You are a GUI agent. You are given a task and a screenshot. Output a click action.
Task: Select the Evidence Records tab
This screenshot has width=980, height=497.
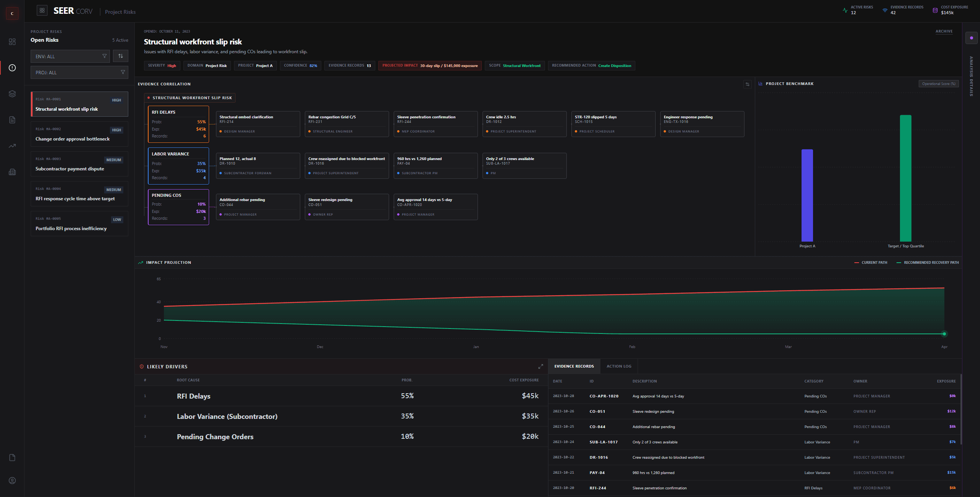(x=574, y=366)
